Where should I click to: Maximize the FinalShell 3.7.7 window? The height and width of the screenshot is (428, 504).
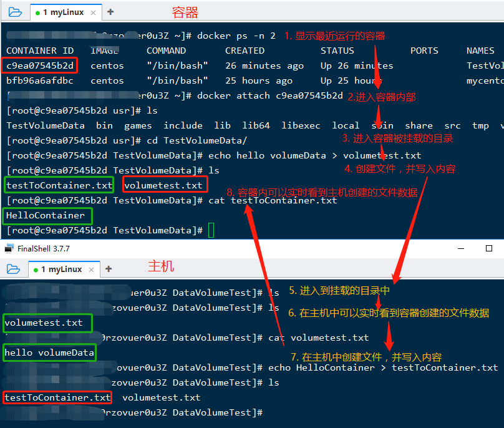point(489,248)
